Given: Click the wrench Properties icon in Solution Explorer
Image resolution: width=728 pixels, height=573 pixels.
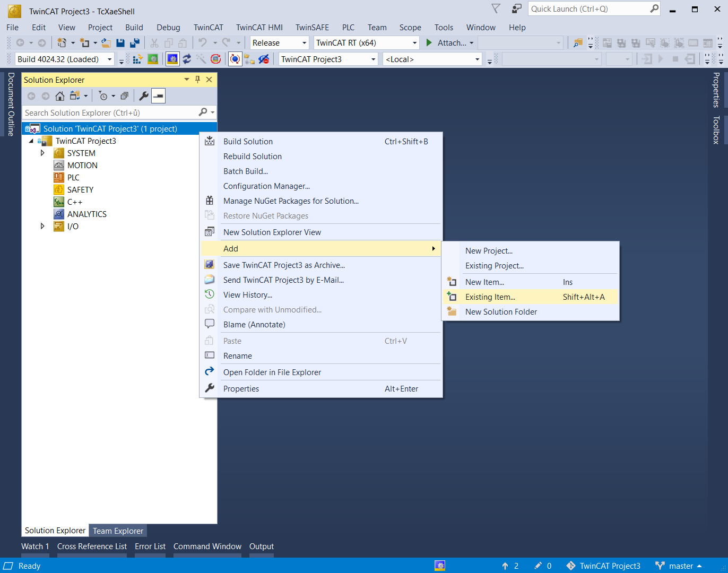Looking at the screenshot, I should pyautogui.click(x=143, y=96).
